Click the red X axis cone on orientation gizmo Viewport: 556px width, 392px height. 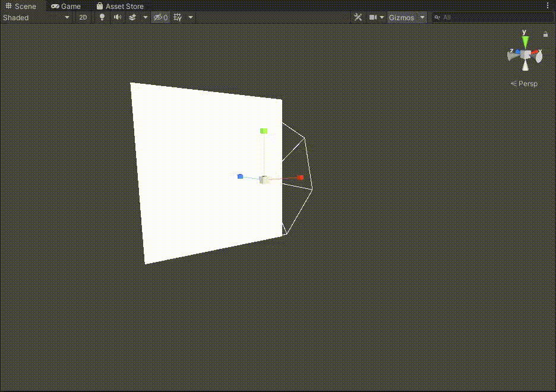[535, 52]
